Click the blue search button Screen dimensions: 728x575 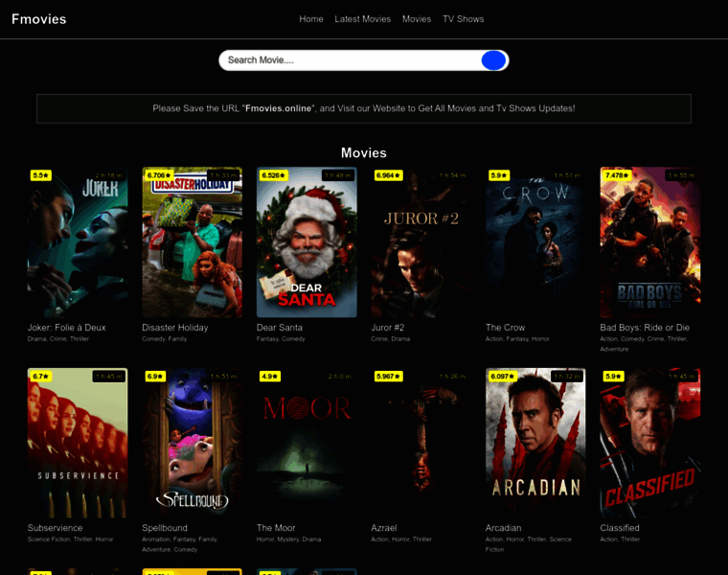tap(493, 60)
